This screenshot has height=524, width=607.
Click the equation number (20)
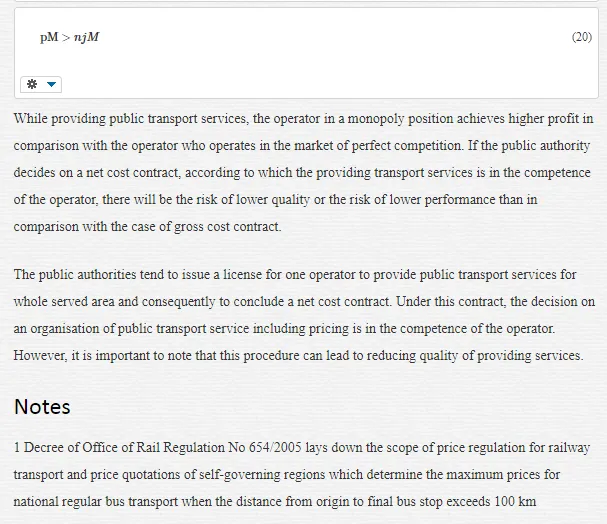[x=582, y=37]
